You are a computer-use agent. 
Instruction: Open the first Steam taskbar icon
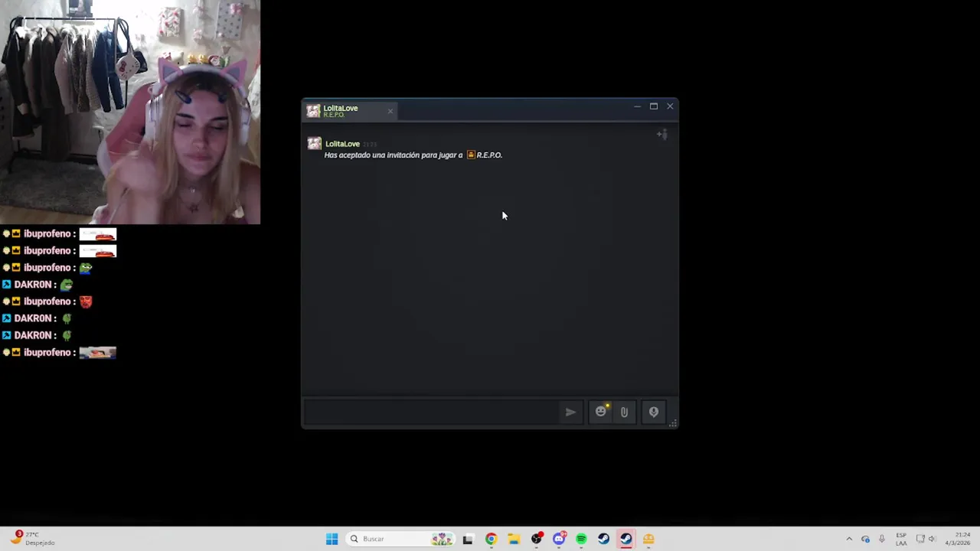point(604,539)
